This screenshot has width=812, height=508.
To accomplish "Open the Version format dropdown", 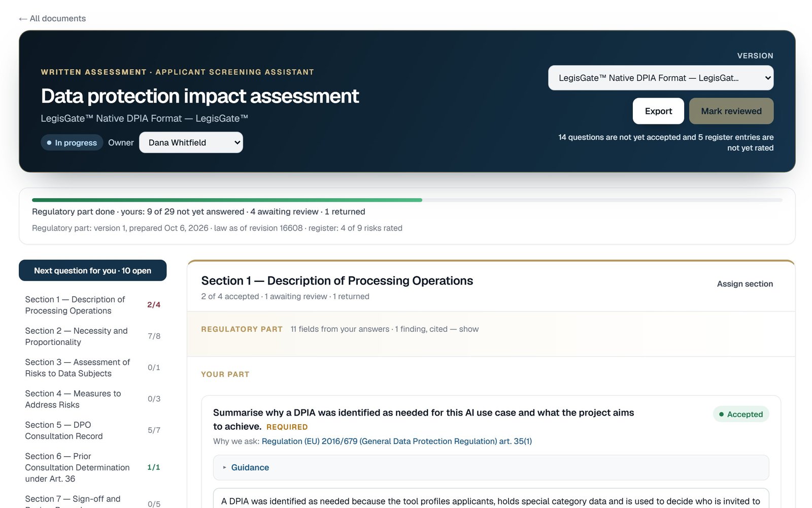I will point(661,78).
